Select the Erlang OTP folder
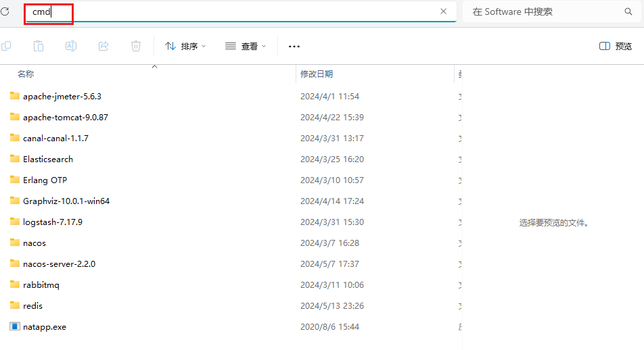This screenshot has width=644, height=350. (45, 180)
